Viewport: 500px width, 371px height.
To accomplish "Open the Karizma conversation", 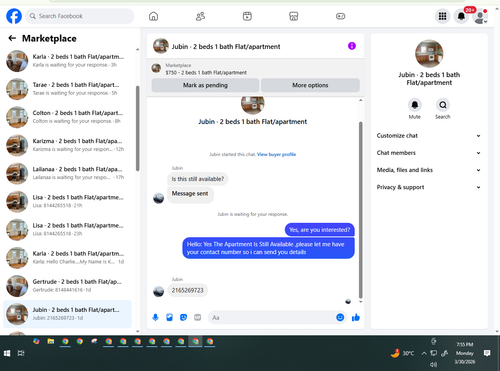I will pos(68,145).
